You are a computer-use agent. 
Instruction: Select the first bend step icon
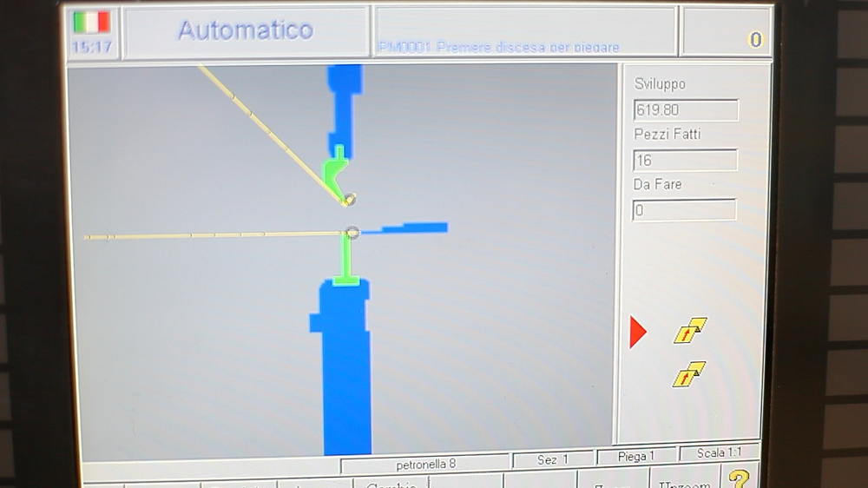point(690,331)
